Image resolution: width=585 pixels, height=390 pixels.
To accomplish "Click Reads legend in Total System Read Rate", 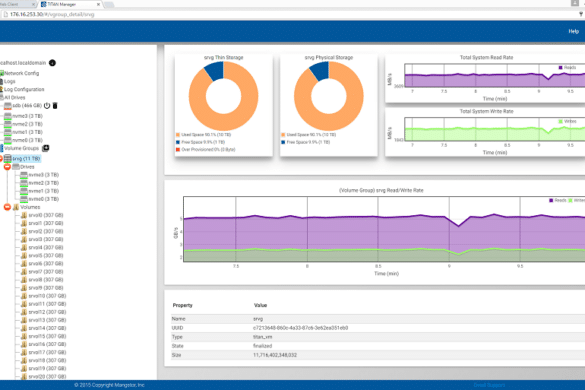I will (567, 68).
